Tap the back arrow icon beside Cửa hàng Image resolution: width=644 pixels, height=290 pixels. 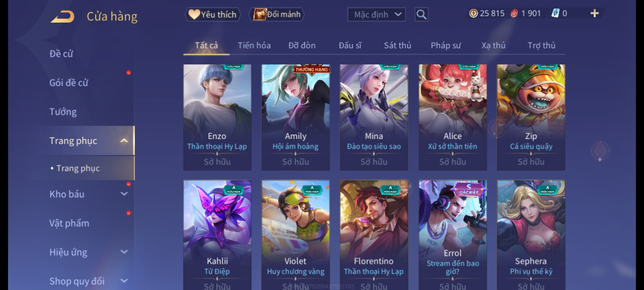[x=62, y=16]
